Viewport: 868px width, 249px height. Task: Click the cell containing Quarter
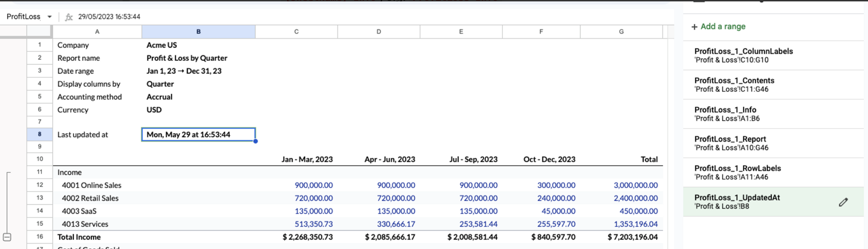[x=199, y=84]
